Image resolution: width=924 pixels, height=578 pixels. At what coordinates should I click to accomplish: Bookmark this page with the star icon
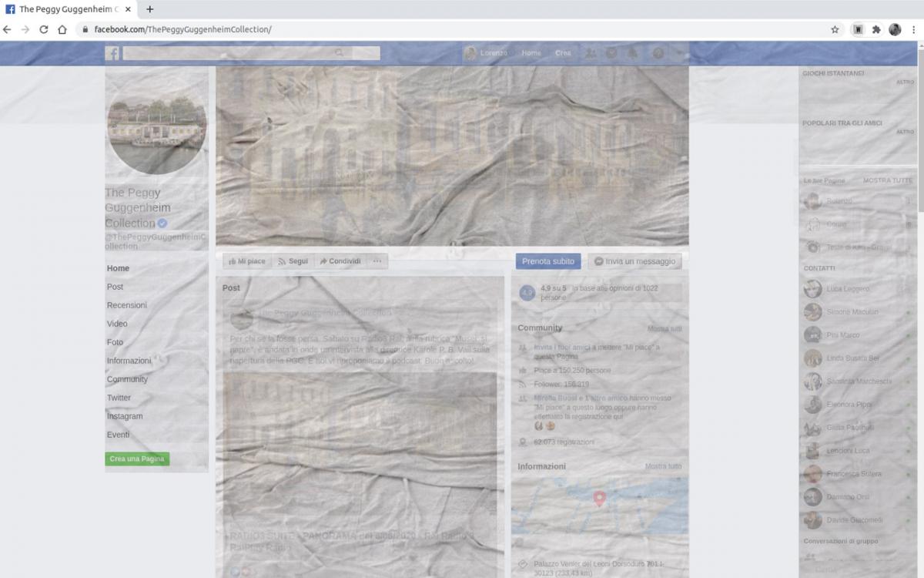pyautogui.click(x=835, y=29)
